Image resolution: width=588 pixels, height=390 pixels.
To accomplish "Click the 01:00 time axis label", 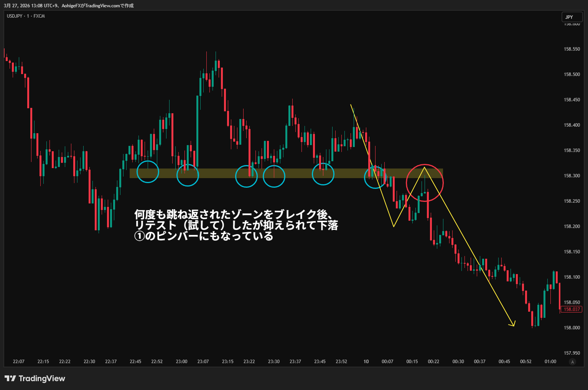I will coord(550,362).
